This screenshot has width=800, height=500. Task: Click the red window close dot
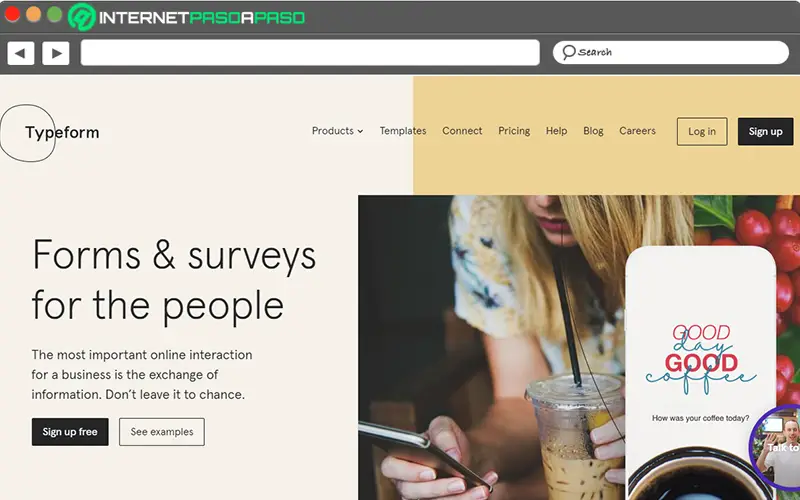(x=12, y=14)
